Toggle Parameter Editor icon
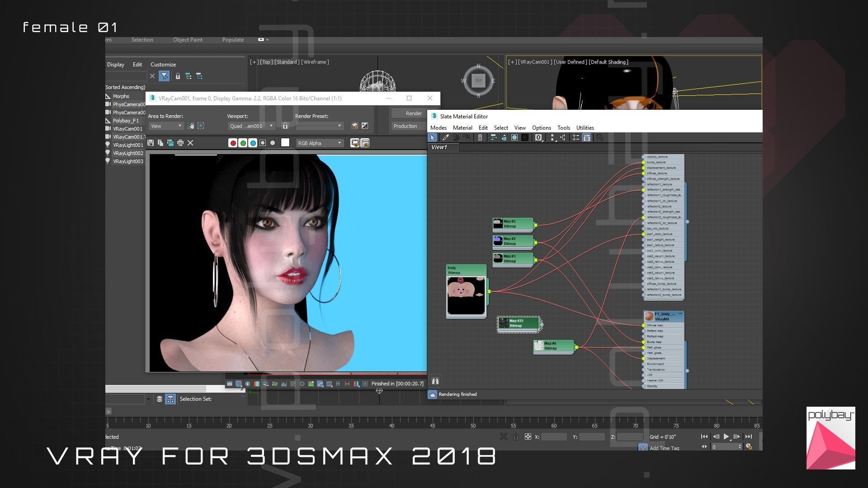868x488 pixels. point(587,138)
